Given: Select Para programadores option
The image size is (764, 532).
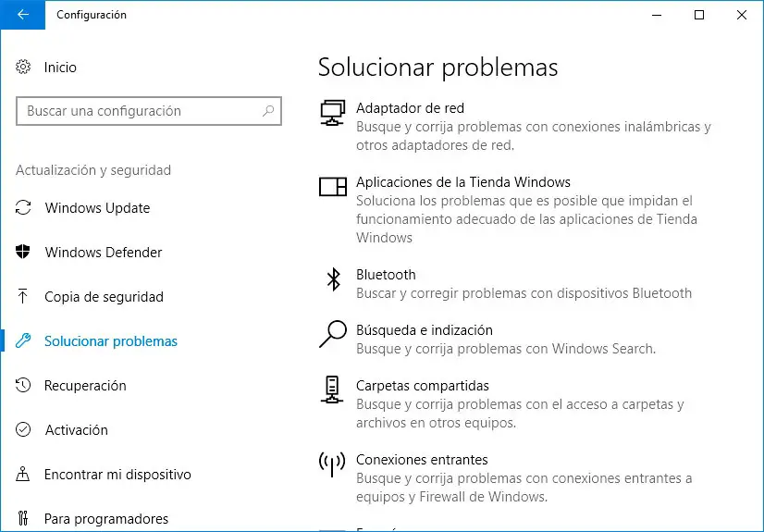Looking at the screenshot, I should pos(106,519).
